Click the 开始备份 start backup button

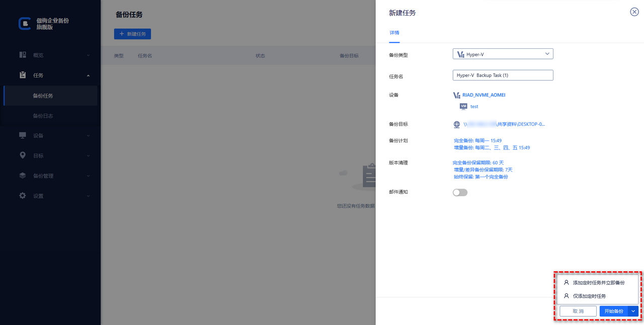click(x=614, y=311)
